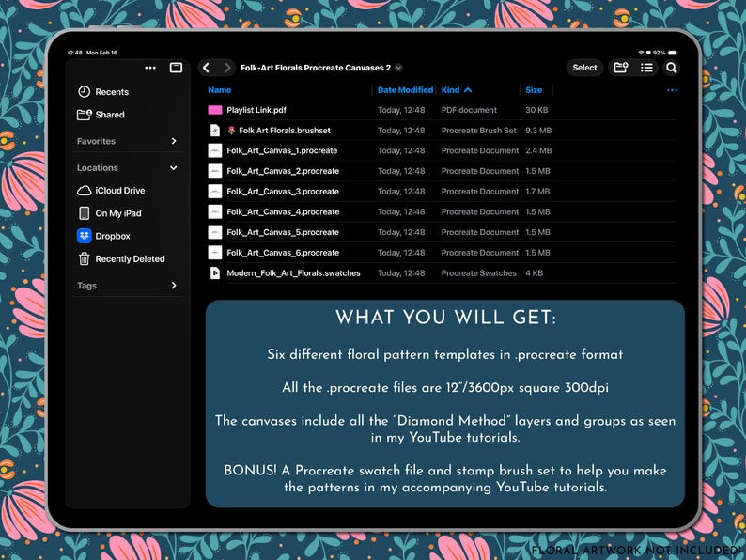Image resolution: width=746 pixels, height=560 pixels.
Task: Click the Wi-Fi status icon
Action: (x=641, y=53)
